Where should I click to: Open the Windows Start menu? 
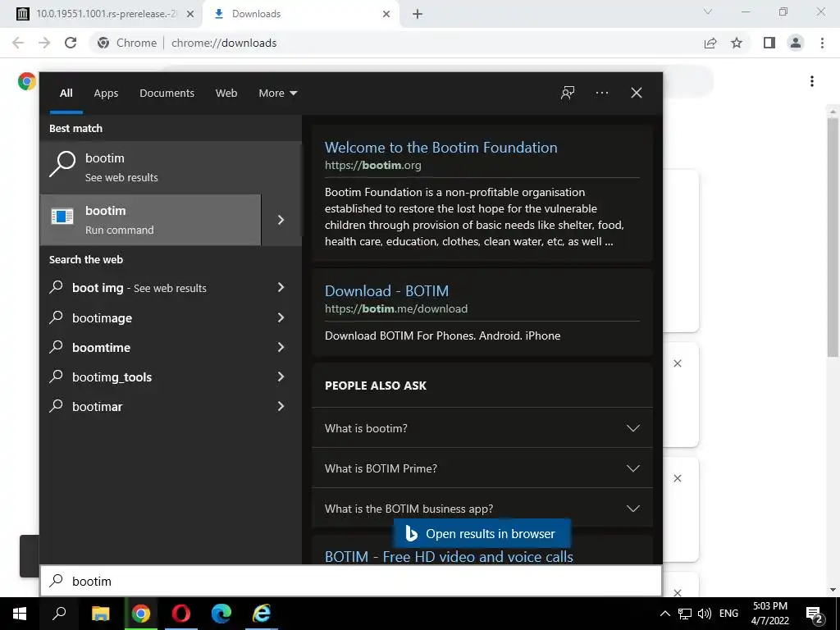(20, 614)
